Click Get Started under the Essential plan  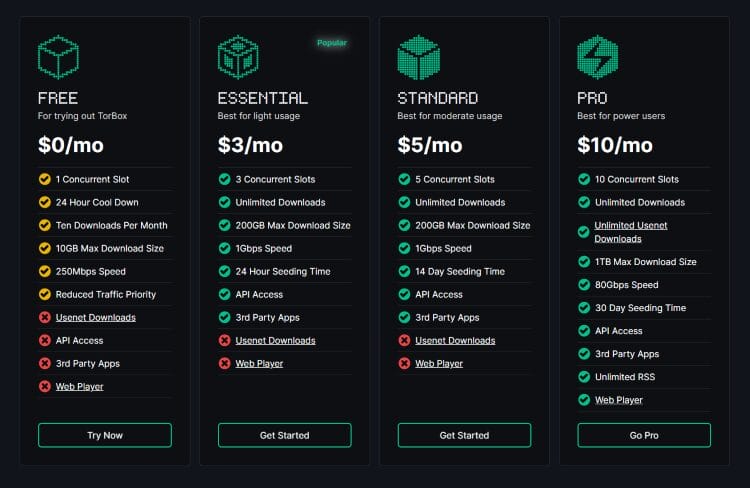[x=285, y=435]
